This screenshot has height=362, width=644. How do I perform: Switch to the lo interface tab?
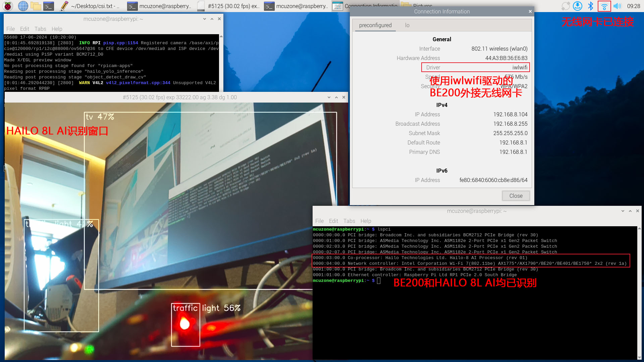tap(407, 25)
